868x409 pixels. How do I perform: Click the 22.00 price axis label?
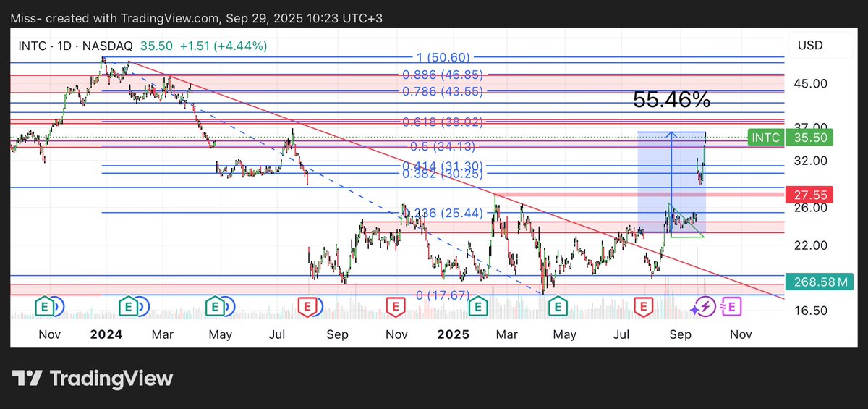(x=810, y=245)
